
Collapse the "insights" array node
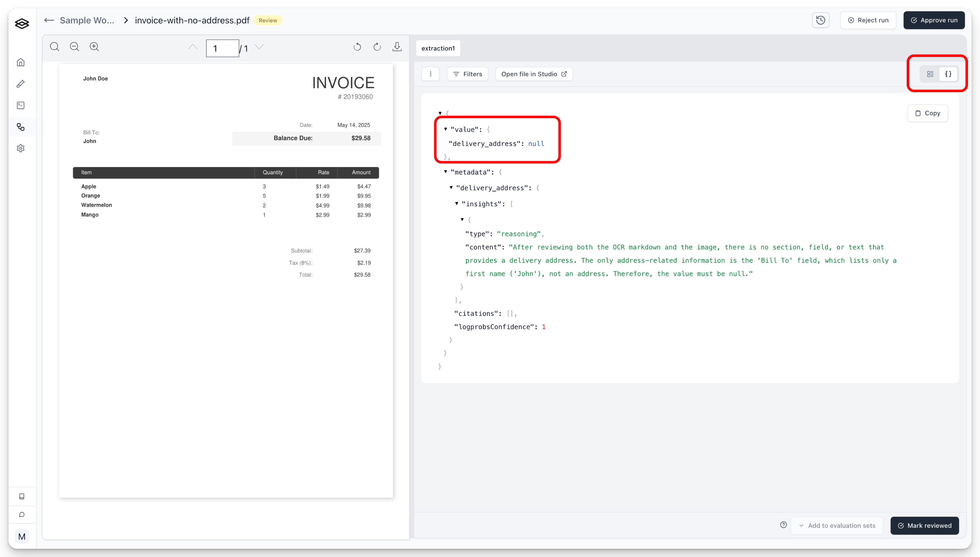[457, 204]
